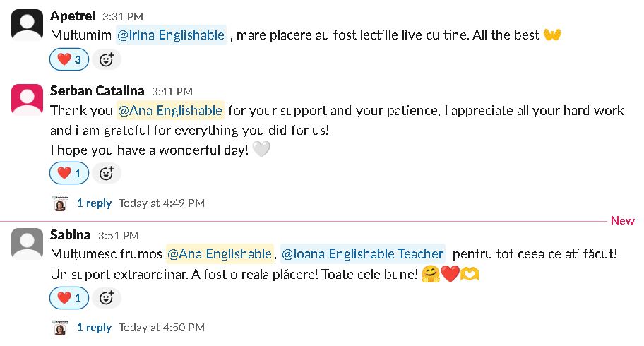Click the Sabina sender name

71,235
